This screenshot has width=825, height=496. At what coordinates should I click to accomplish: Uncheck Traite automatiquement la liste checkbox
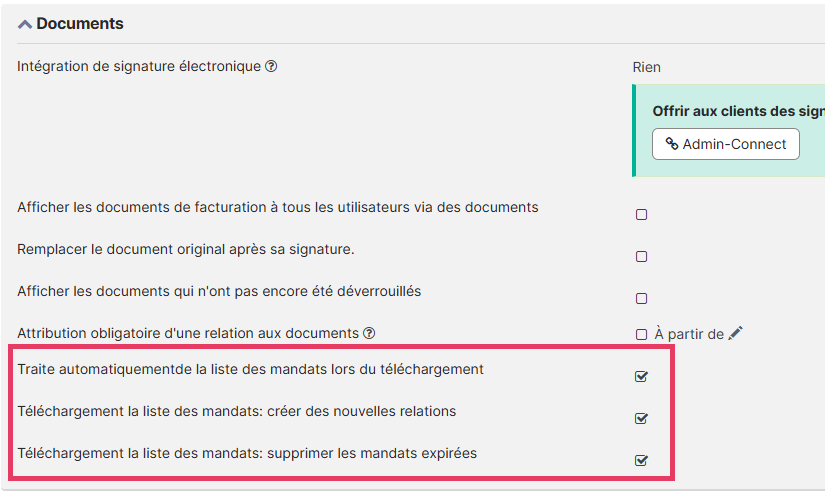click(642, 376)
